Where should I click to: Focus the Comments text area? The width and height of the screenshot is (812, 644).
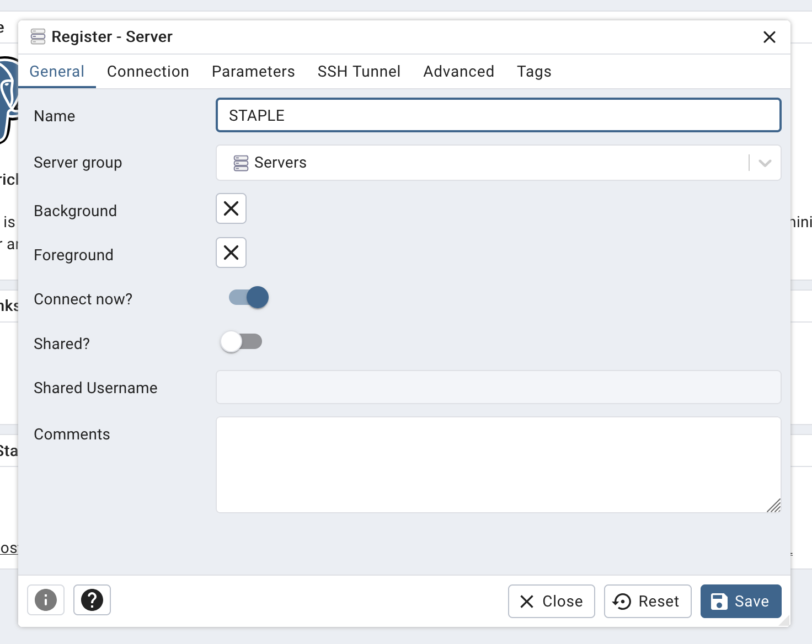click(x=498, y=465)
